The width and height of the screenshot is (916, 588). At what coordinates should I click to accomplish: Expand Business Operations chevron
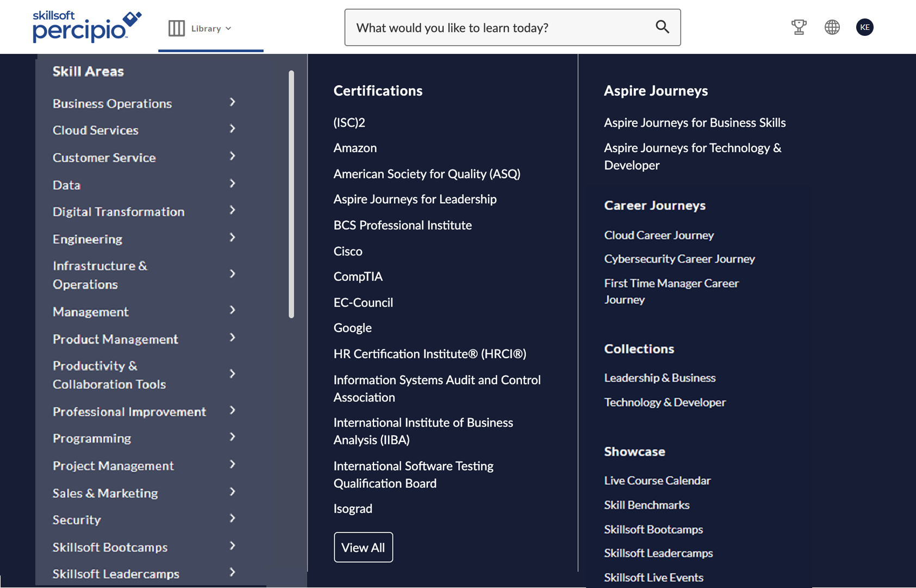pos(233,102)
